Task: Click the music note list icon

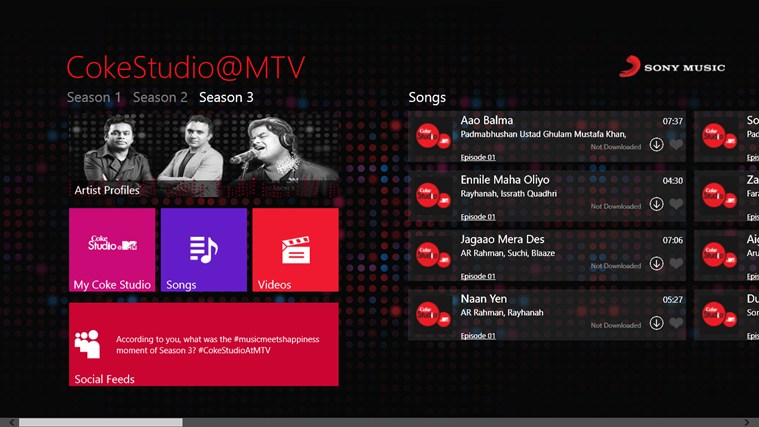Action: pyautogui.click(x=204, y=250)
